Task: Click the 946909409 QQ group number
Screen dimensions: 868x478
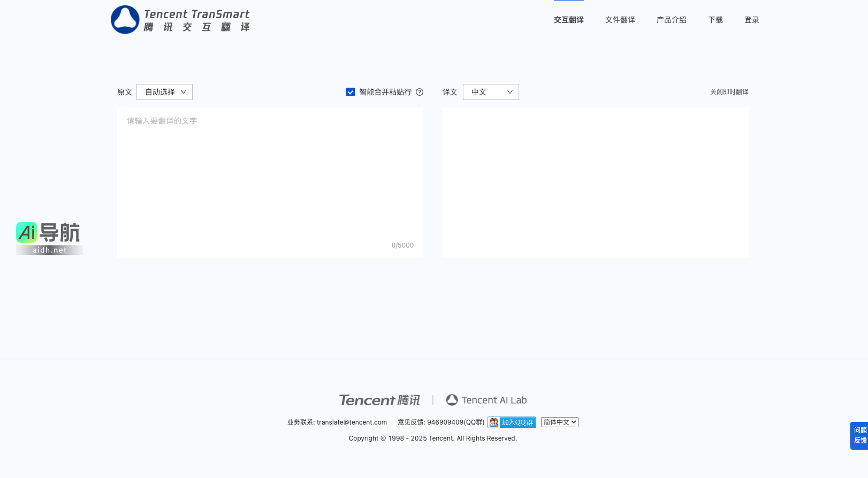Action: (445, 422)
